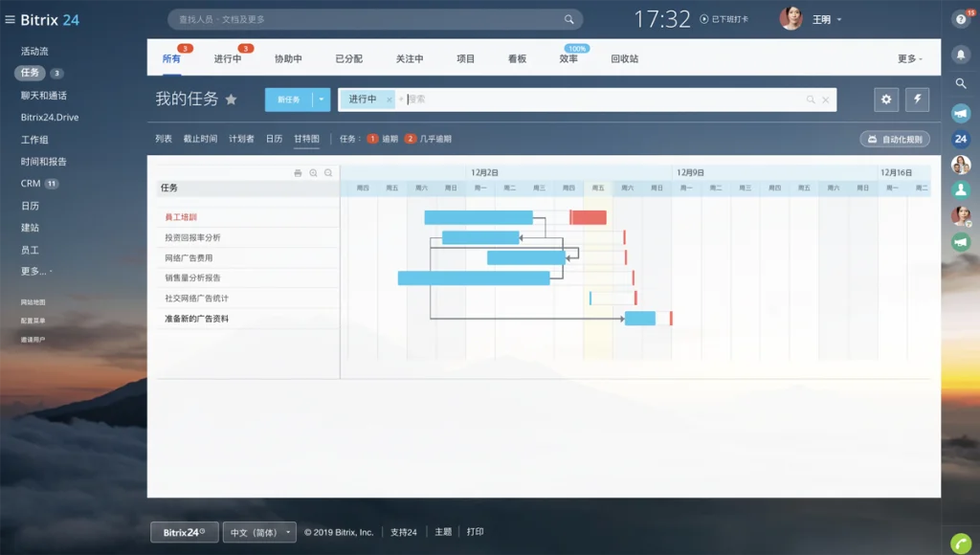Expand the 更多 menu in top tabs

(x=909, y=58)
